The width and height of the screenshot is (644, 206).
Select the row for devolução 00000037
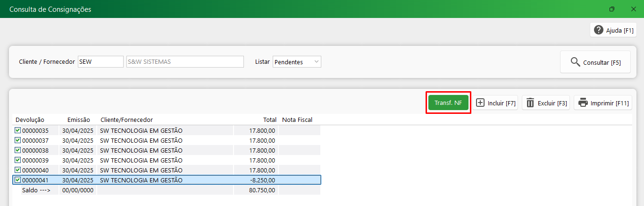coord(167,140)
